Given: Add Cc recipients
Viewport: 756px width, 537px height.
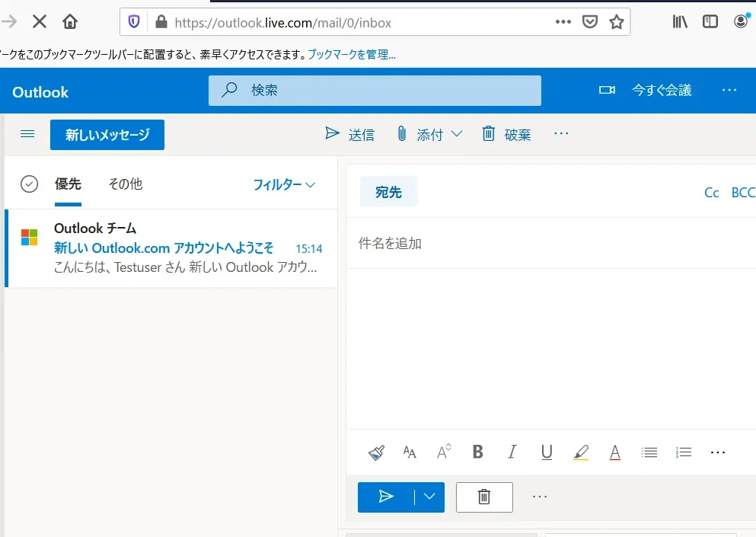Looking at the screenshot, I should pos(711,193).
